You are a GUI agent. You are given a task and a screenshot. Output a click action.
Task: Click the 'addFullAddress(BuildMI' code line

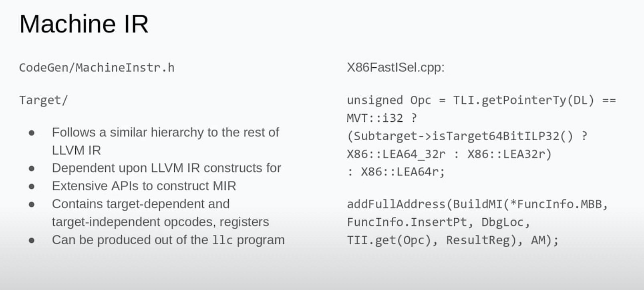(477, 204)
